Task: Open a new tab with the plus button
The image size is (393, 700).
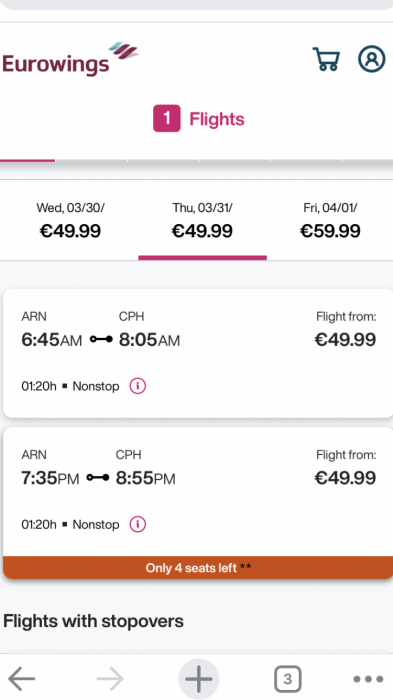Action: (x=199, y=679)
